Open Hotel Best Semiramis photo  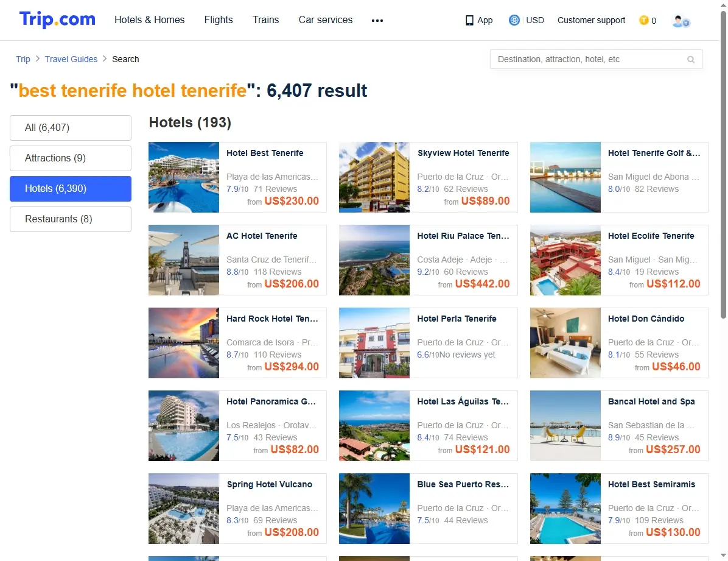[x=565, y=508]
